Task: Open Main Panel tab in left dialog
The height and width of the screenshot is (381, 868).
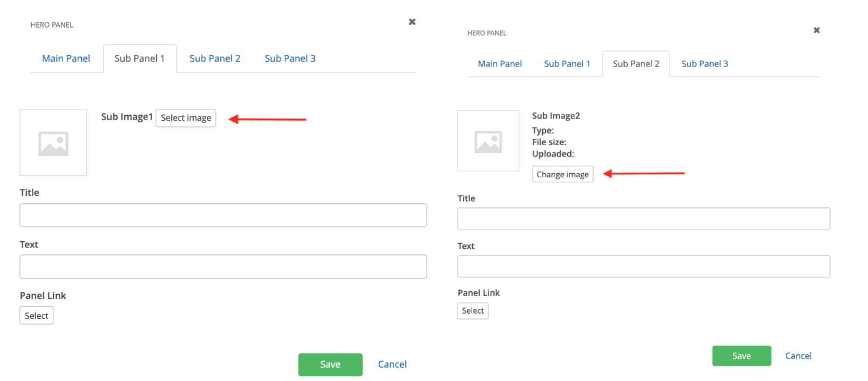Action: click(66, 58)
